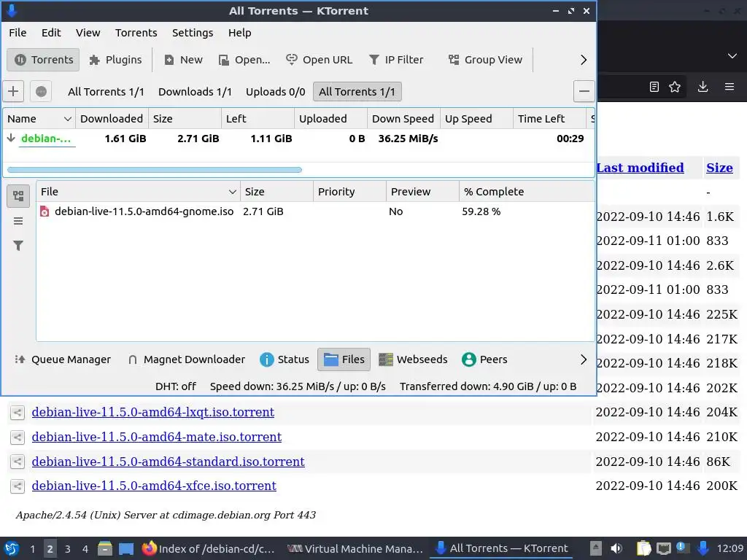Viewport: 747px width, 560px height.
Task: Sort browser listing by Last modified
Action: 640,168
